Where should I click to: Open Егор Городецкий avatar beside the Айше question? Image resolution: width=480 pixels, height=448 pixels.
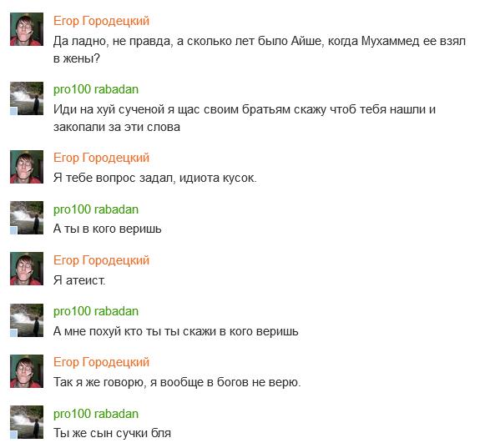pyautogui.click(x=27, y=29)
